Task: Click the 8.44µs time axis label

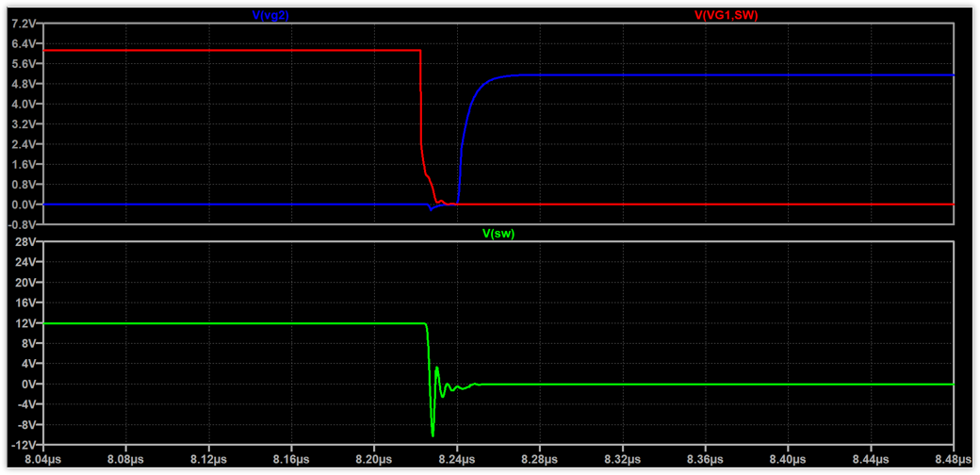Action: pyautogui.click(x=871, y=459)
